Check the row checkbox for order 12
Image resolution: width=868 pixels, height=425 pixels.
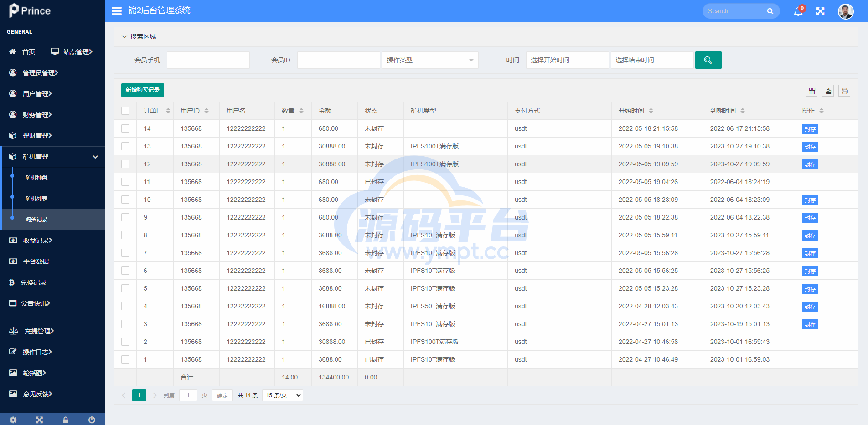(125, 164)
